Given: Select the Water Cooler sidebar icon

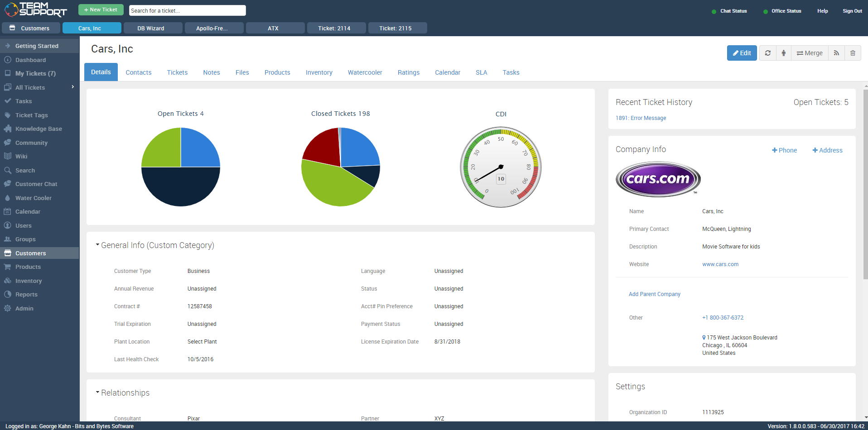Looking at the screenshot, I should pyautogui.click(x=8, y=198).
